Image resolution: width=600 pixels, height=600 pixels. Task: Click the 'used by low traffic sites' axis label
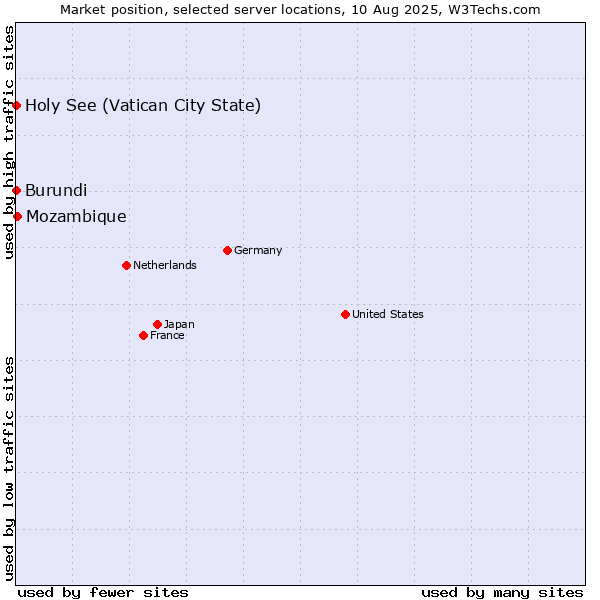[9, 469]
